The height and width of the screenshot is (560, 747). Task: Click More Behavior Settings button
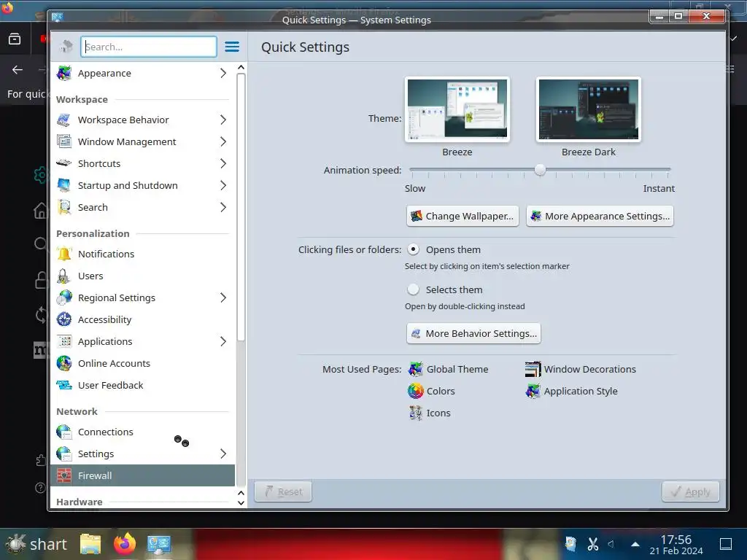473,334
